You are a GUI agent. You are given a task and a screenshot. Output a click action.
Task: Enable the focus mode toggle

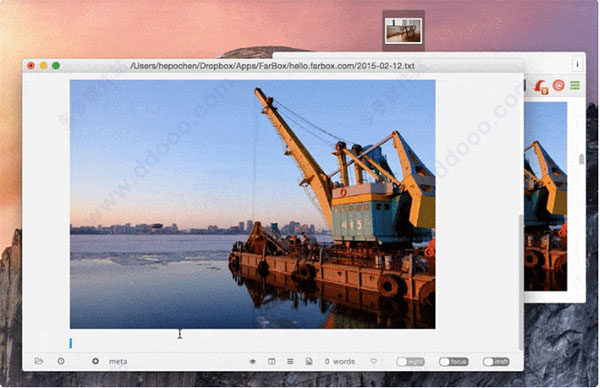453,362
